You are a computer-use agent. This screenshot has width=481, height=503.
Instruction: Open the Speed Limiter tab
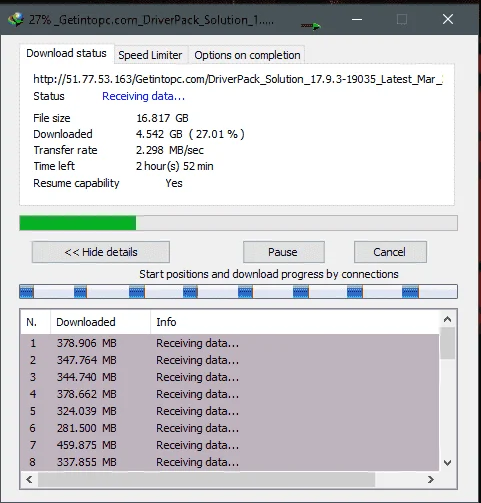[x=150, y=55]
